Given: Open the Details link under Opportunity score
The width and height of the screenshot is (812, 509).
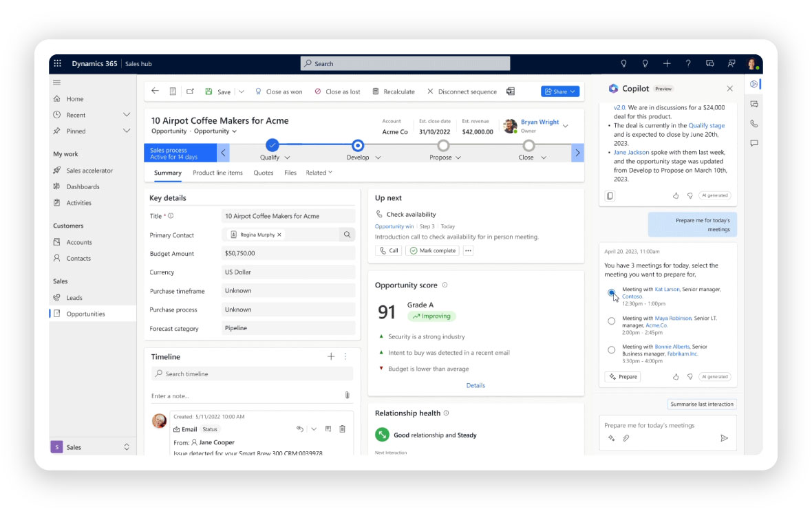Looking at the screenshot, I should coord(476,385).
